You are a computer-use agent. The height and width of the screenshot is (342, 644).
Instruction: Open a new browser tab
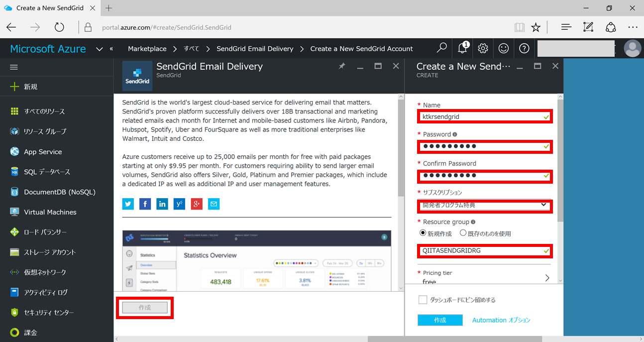tap(109, 8)
